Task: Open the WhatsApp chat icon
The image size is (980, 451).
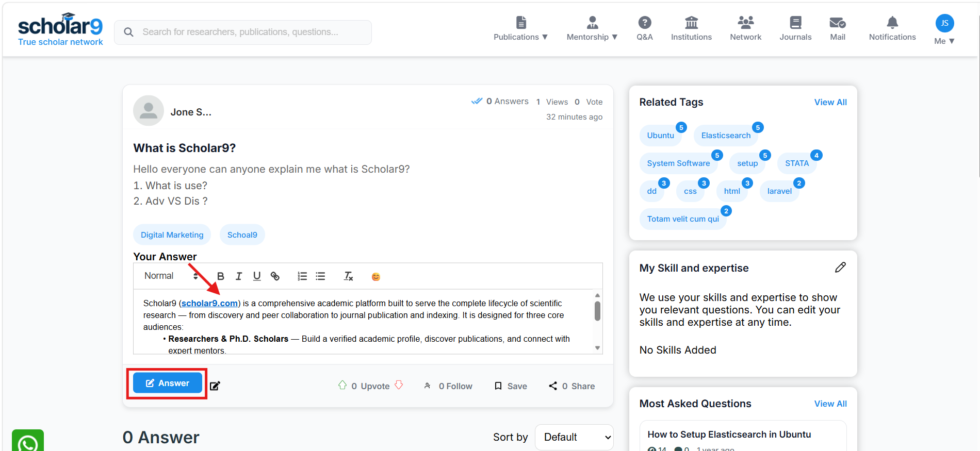Action: pos(28,441)
